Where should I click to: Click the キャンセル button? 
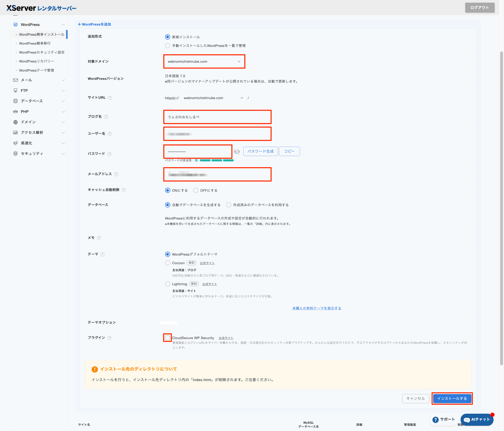(415, 398)
